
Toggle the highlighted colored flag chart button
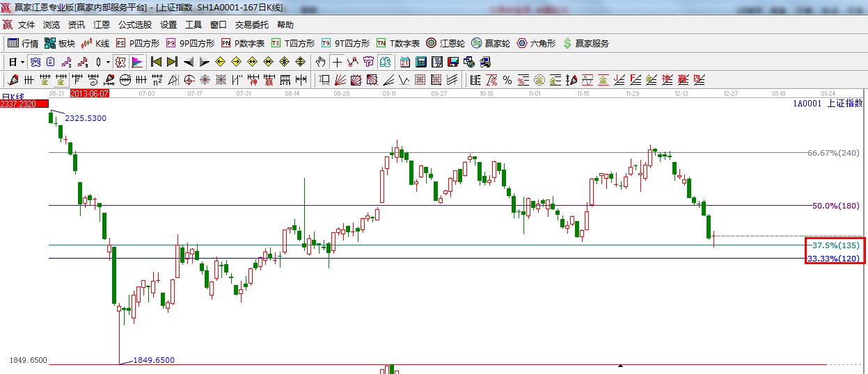[x=136, y=62]
